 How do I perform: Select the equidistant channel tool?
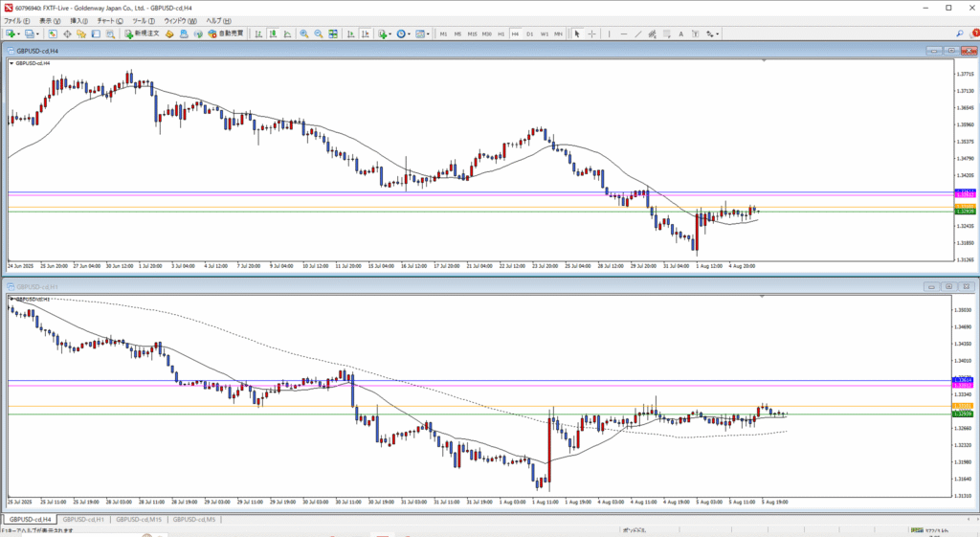(653, 34)
